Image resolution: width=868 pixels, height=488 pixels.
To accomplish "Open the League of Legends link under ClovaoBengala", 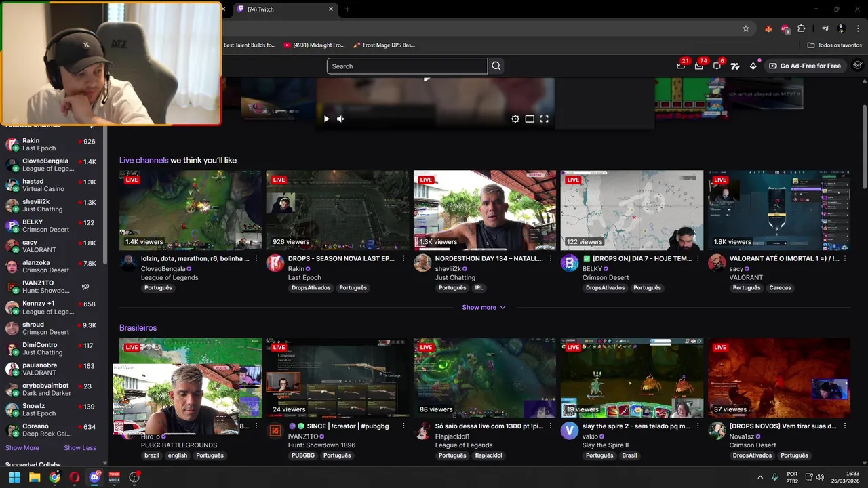I will (170, 277).
